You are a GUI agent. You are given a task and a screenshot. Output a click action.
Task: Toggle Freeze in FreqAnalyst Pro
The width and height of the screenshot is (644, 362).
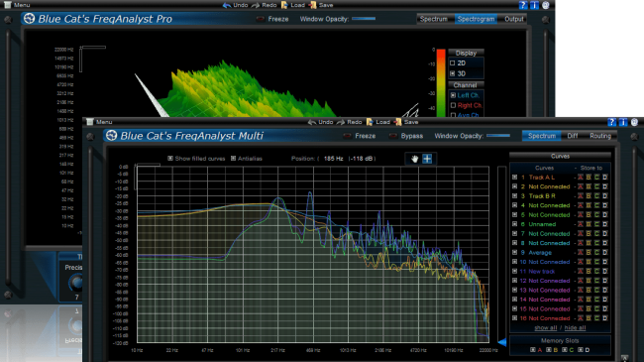pyautogui.click(x=272, y=19)
